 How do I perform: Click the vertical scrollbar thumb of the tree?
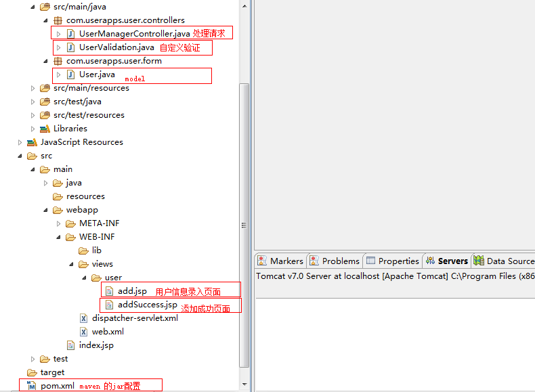point(244,225)
